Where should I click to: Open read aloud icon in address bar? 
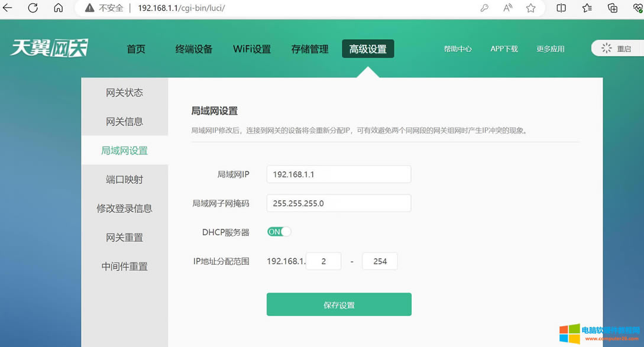click(507, 8)
